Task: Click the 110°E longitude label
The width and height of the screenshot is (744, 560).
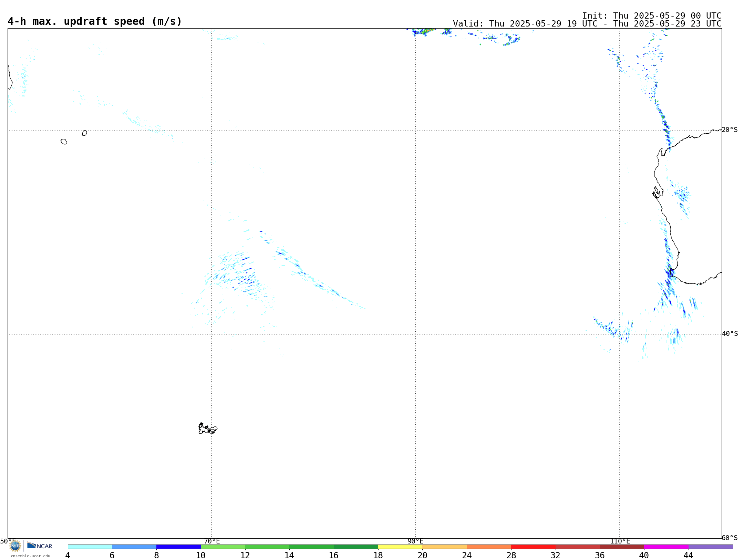Action: pos(620,541)
